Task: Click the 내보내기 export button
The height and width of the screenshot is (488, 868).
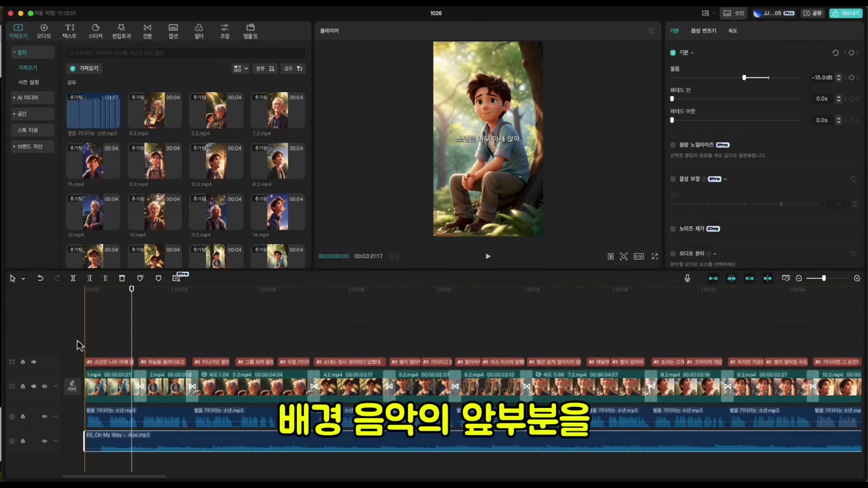Action: pyautogui.click(x=846, y=13)
